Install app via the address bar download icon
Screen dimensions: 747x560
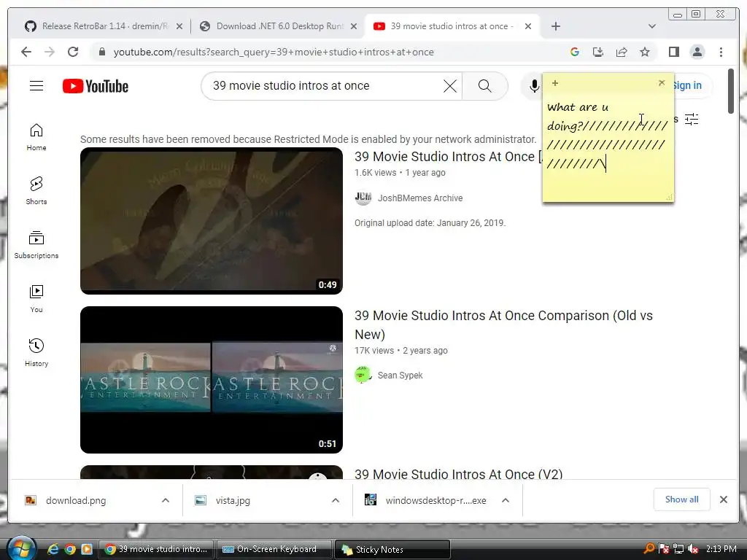pos(598,52)
